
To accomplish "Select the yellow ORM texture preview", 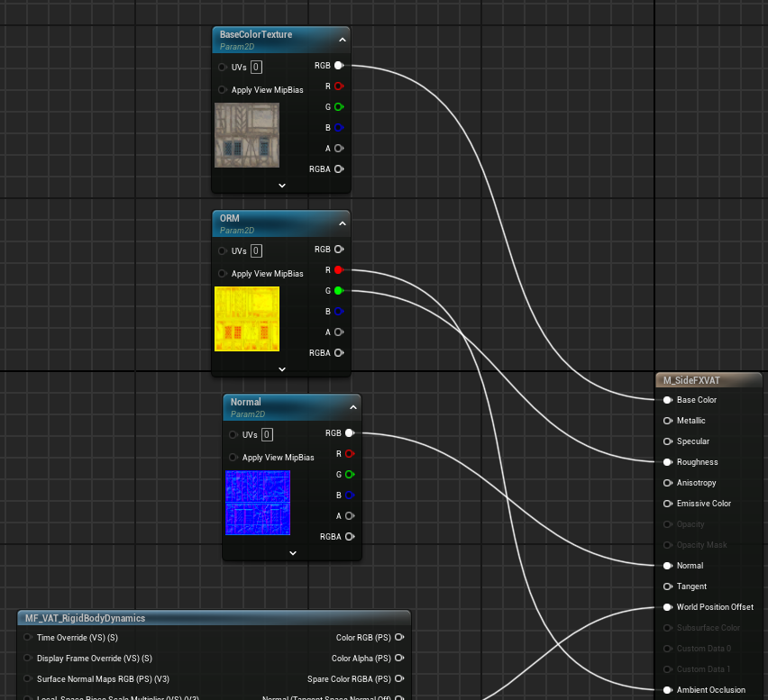I will [x=247, y=319].
